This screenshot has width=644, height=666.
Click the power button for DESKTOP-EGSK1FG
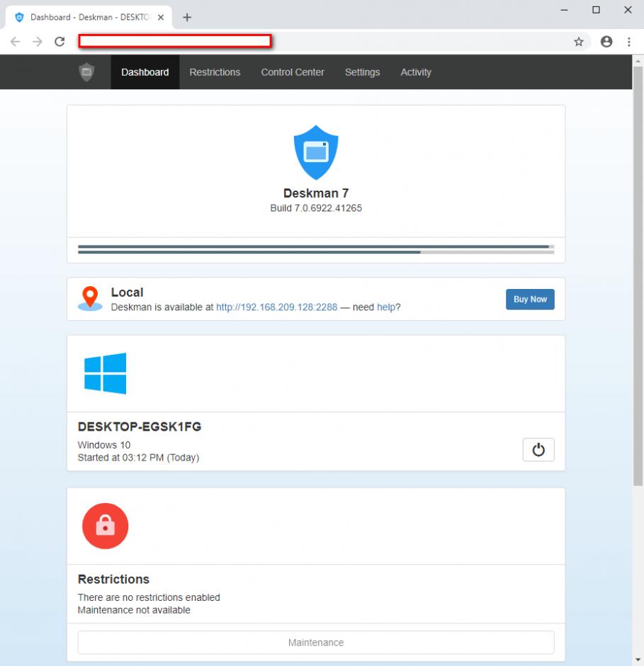pyautogui.click(x=538, y=449)
